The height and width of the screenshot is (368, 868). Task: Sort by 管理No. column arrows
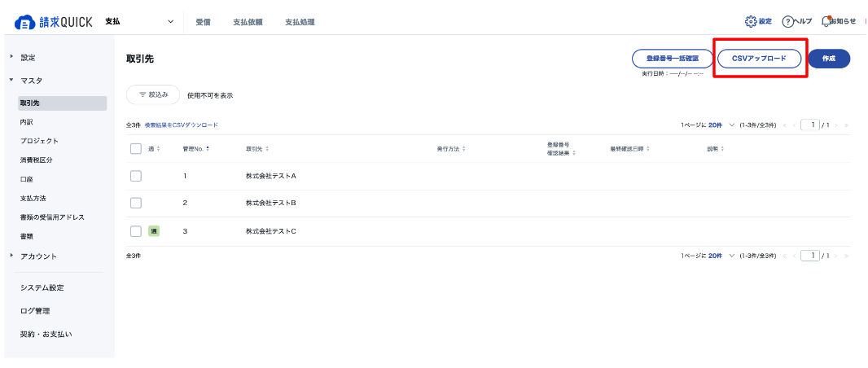(208, 149)
